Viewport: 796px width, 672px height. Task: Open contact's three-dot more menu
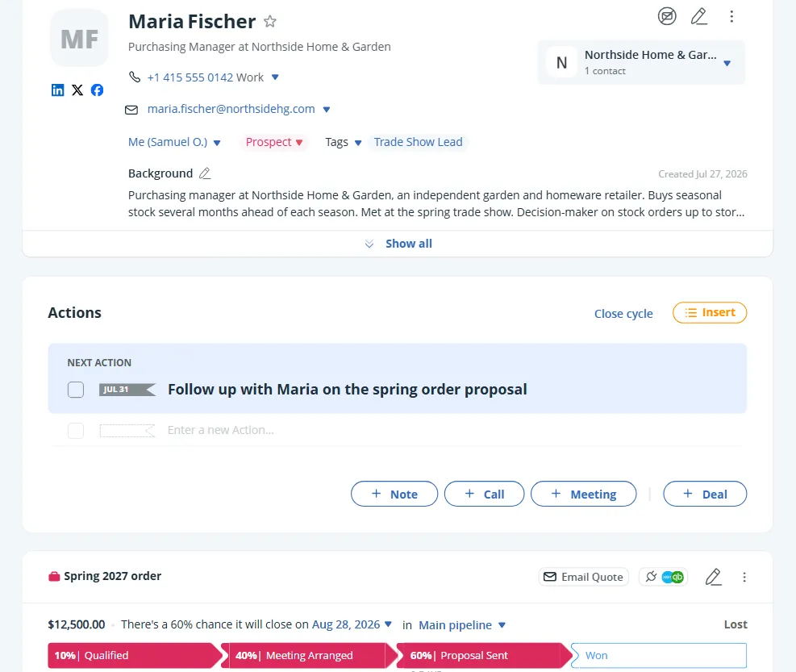click(x=731, y=16)
